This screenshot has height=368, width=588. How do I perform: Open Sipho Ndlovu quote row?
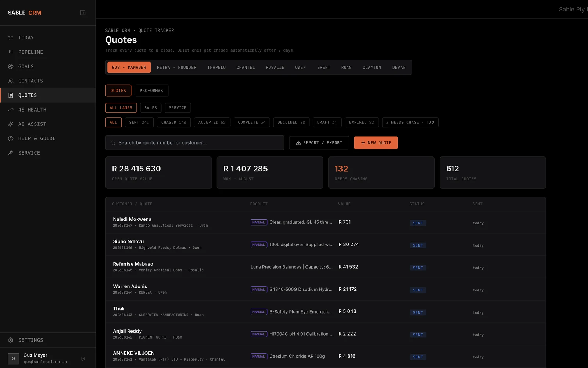(x=326, y=245)
